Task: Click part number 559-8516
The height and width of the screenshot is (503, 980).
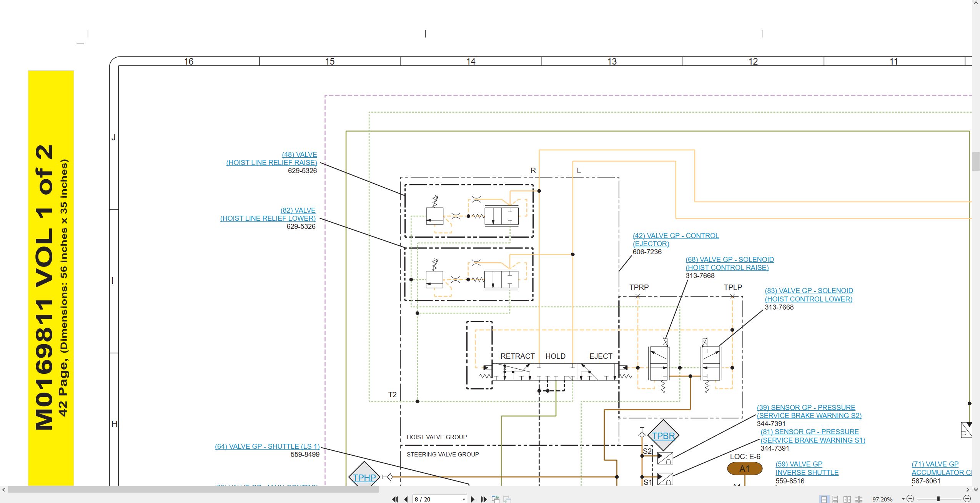Action: [790, 481]
